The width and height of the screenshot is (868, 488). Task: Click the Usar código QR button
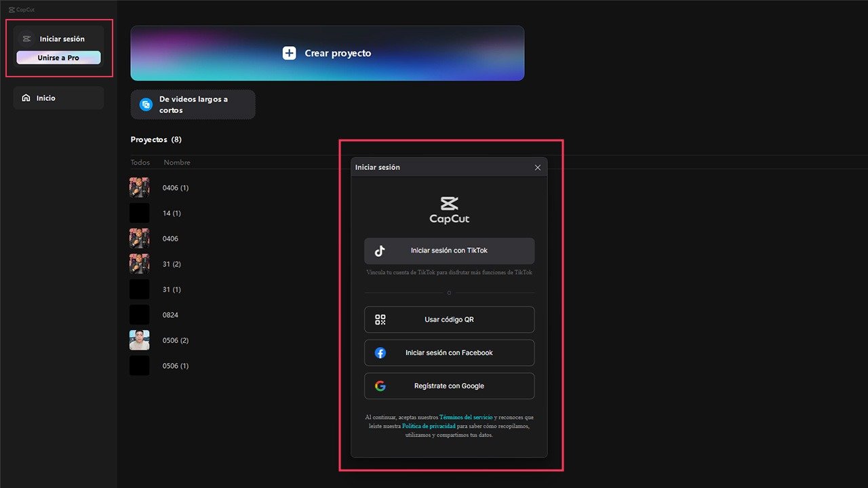[449, 319]
